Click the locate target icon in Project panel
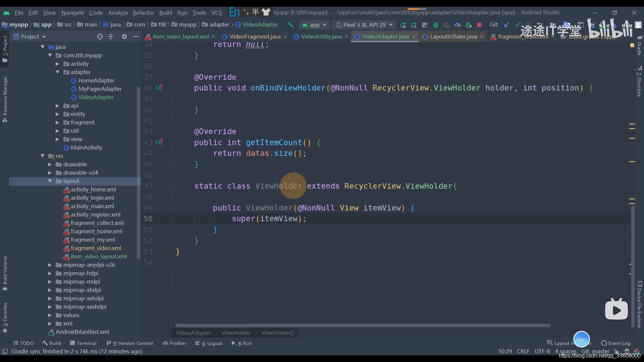Screen dimensions: 644x362 (x=100, y=37)
